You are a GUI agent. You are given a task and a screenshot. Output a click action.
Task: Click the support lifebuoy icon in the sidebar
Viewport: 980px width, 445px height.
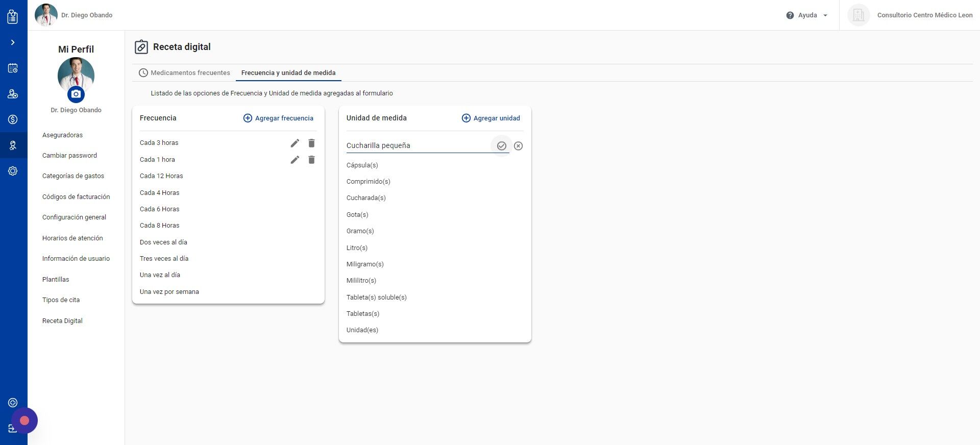13,403
